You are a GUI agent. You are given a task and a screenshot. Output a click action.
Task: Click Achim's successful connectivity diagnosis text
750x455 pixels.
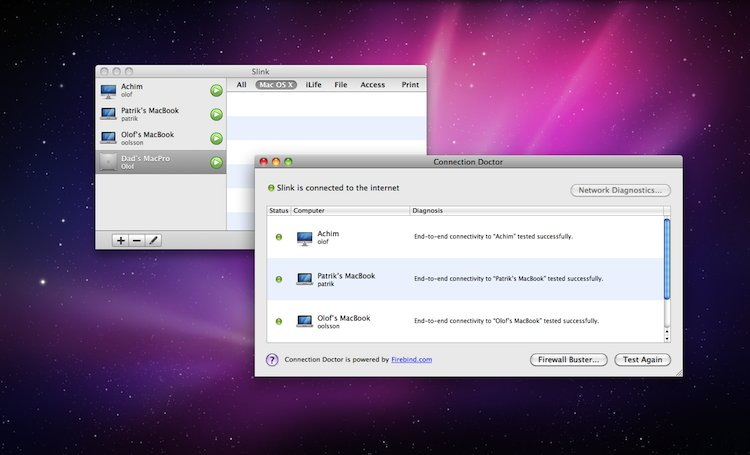click(493, 236)
